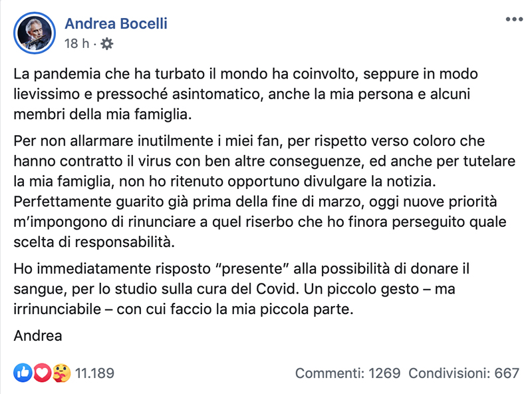This screenshot has width=532, height=394.
Task: Click the blue thumbs-up Like reaction icon
Action: pyautogui.click(x=23, y=373)
